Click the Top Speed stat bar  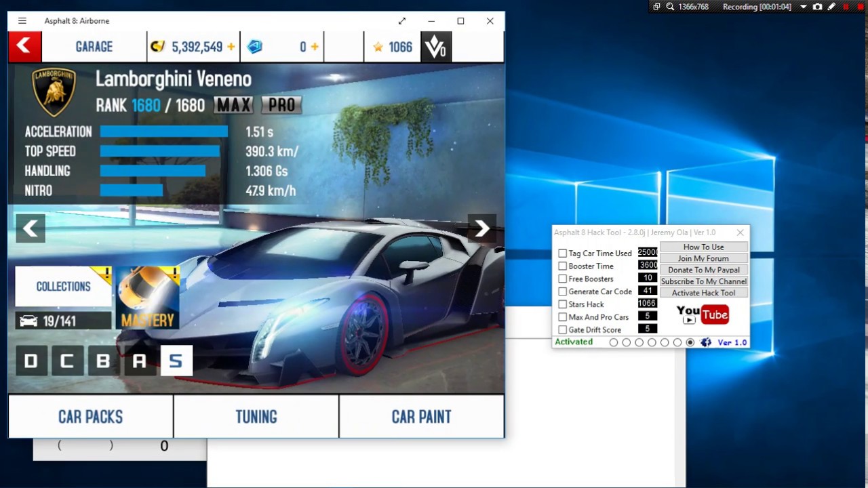pos(160,151)
